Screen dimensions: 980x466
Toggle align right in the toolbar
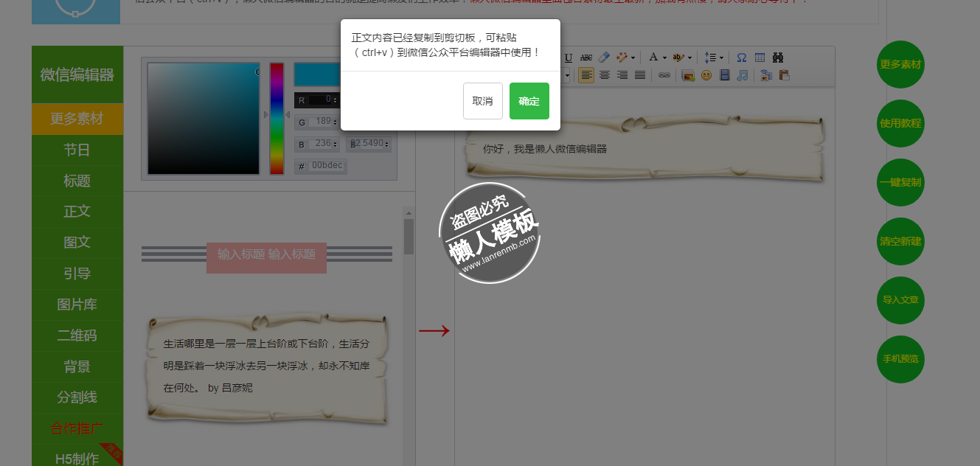click(622, 75)
